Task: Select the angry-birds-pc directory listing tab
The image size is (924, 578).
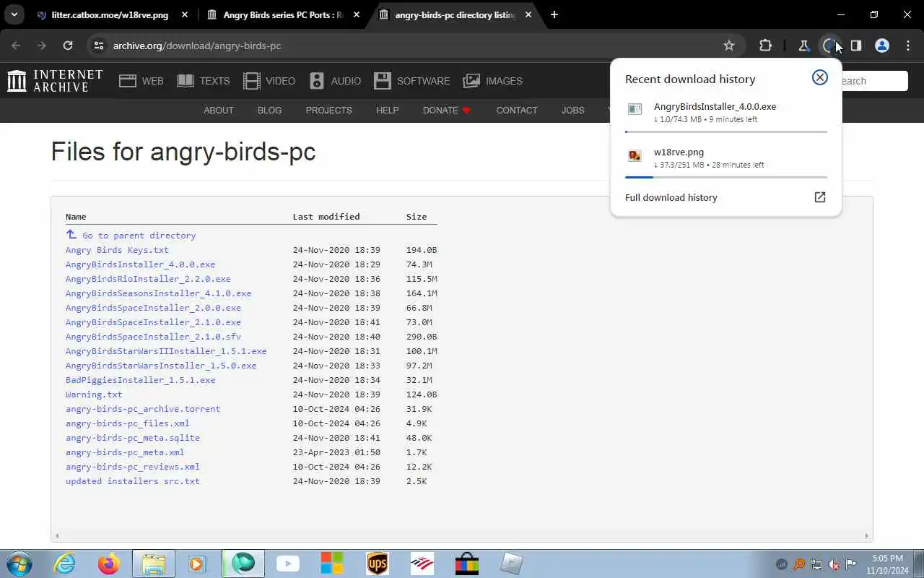Action: point(454,14)
